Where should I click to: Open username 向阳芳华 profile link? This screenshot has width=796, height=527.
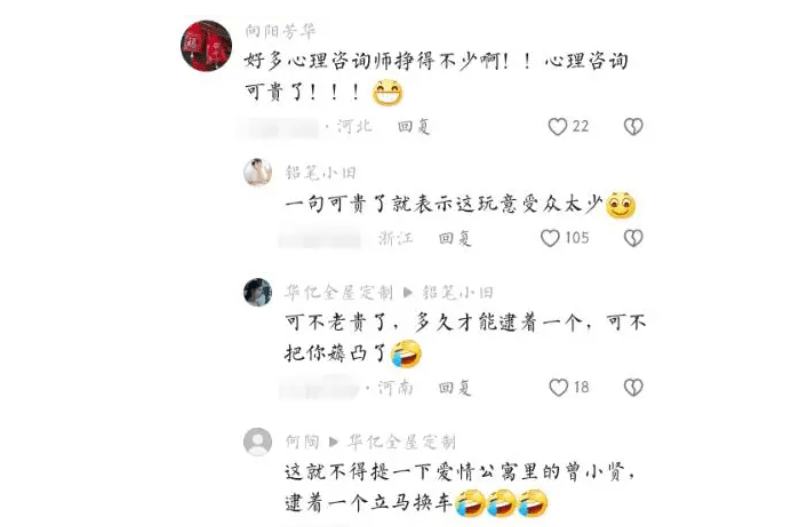tap(280, 31)
